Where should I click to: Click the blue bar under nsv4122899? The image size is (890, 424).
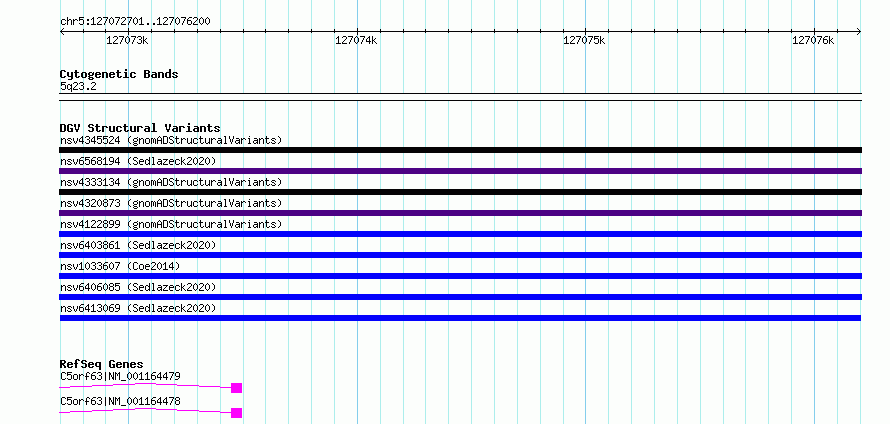click(x=460, y=234)
